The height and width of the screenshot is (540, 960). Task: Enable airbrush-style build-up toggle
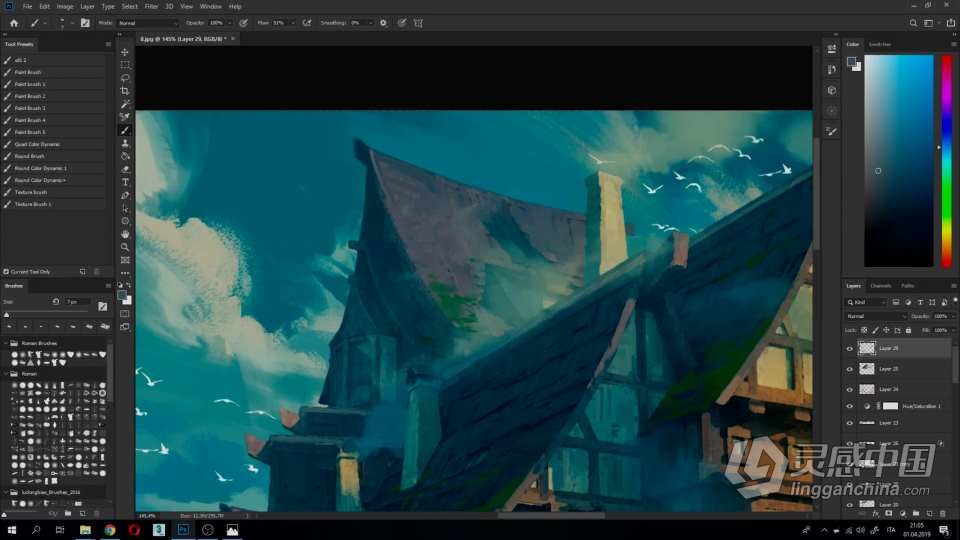pos(307,23)
